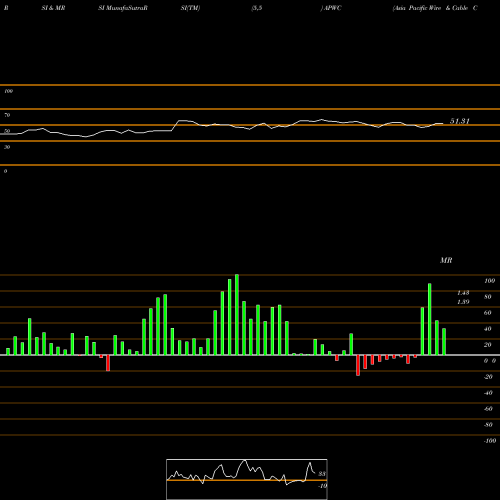Open the mini overview chart at bottom

point(247,479)
